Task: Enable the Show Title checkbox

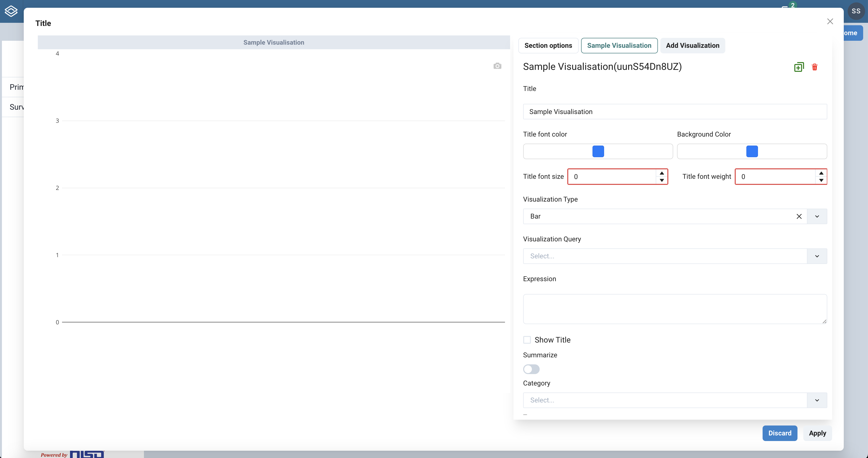Action: tap(527, 340)
